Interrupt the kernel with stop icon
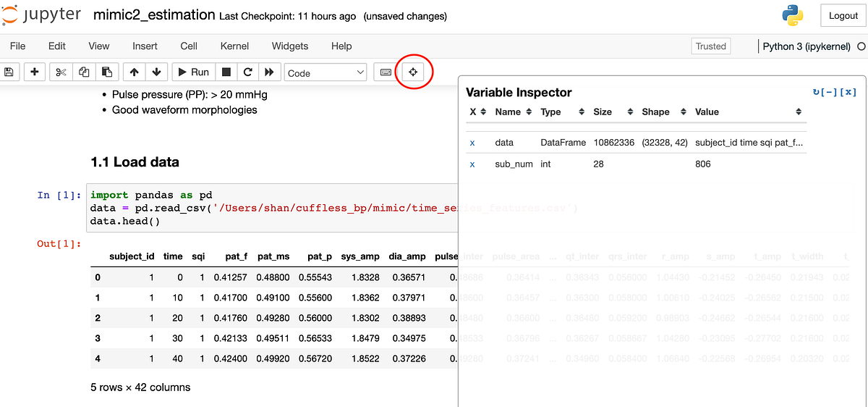 [226, 72]
